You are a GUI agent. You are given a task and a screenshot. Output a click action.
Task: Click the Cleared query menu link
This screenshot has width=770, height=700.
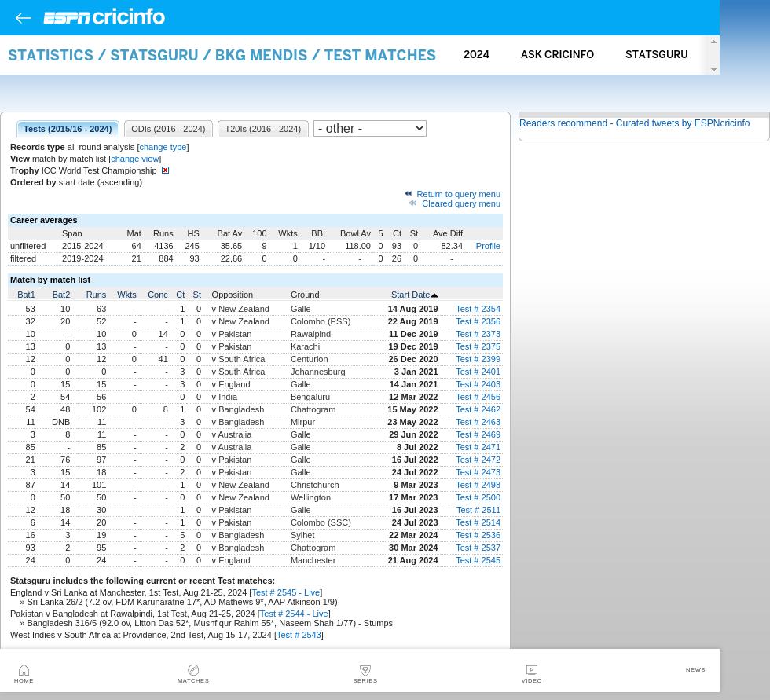pos(461,203)
